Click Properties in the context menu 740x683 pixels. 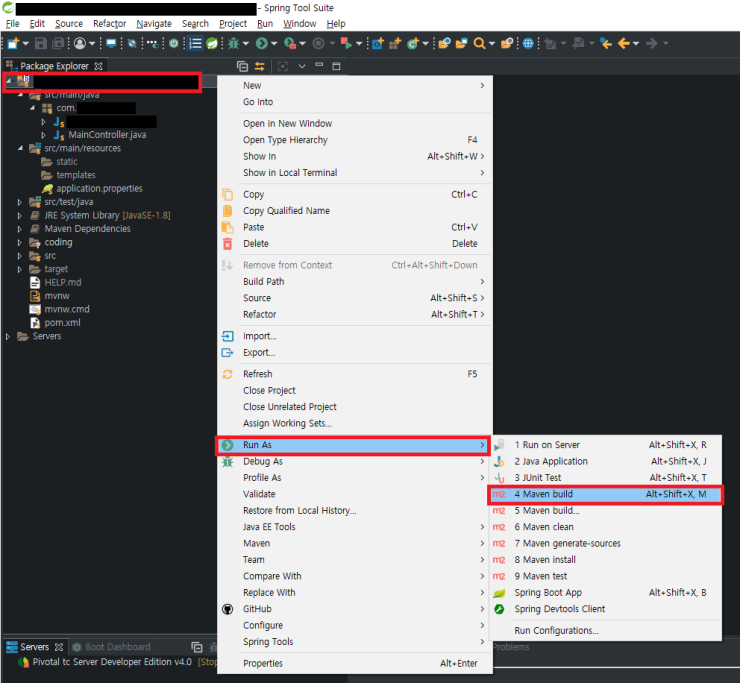(263, 664)
